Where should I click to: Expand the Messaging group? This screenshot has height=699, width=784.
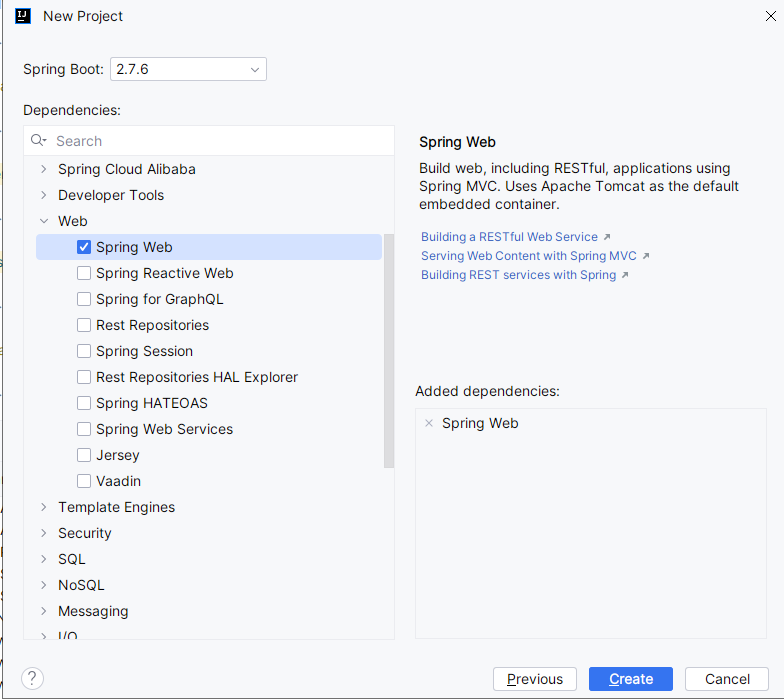point(44,611)
